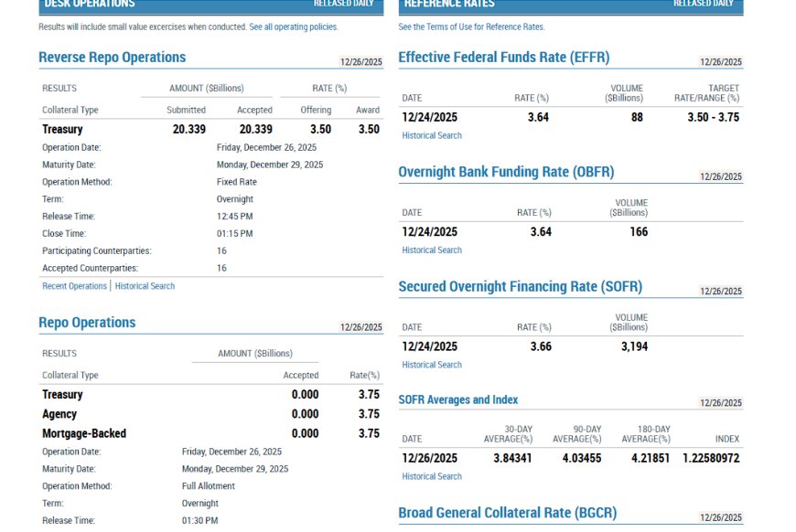This screenshot has height=532, width=796.
Task: Open Historical Search beside Recent Operations
Action: [145, 286]
